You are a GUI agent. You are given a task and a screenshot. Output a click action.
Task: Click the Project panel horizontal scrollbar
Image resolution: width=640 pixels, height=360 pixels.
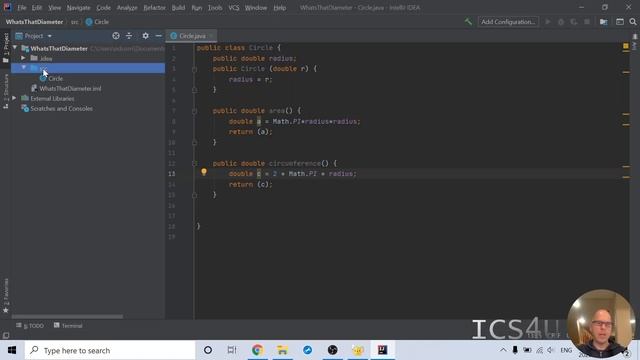click(67, 316)
